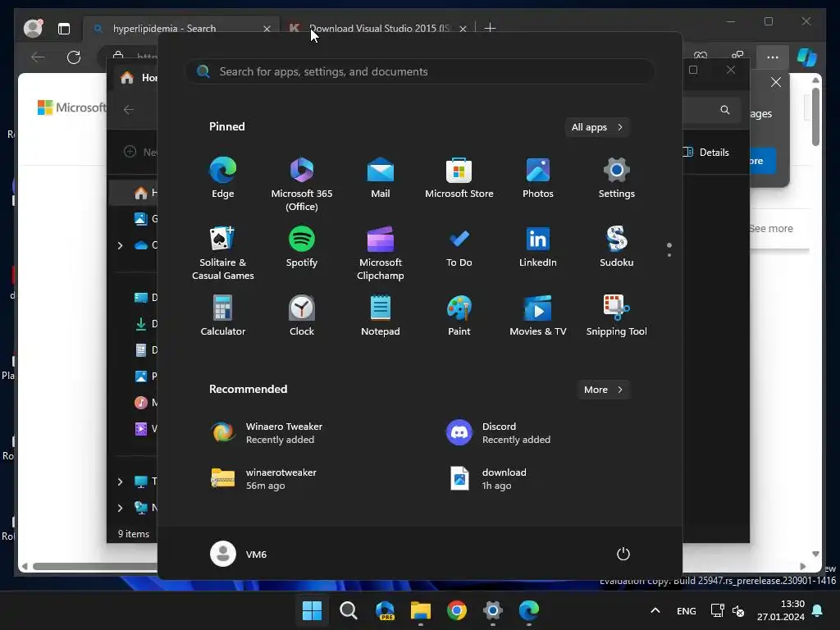Open the VM6 user account menu
The image size is (840, 630).
(x=239, y=554)
